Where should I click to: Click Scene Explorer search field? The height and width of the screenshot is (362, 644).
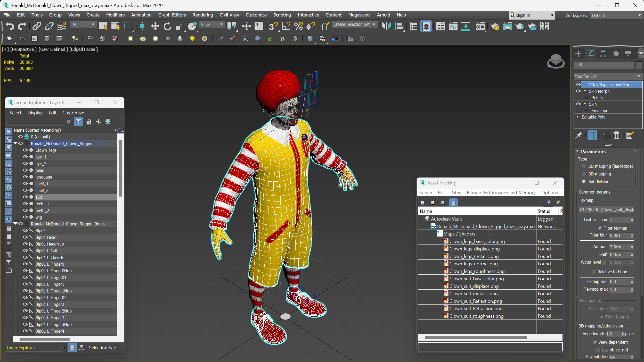tap(35, 122)
